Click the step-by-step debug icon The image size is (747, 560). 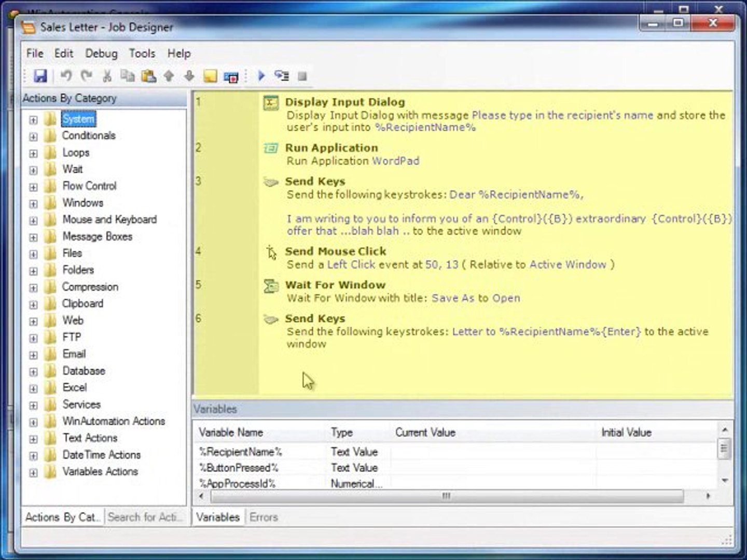point(282,76)
